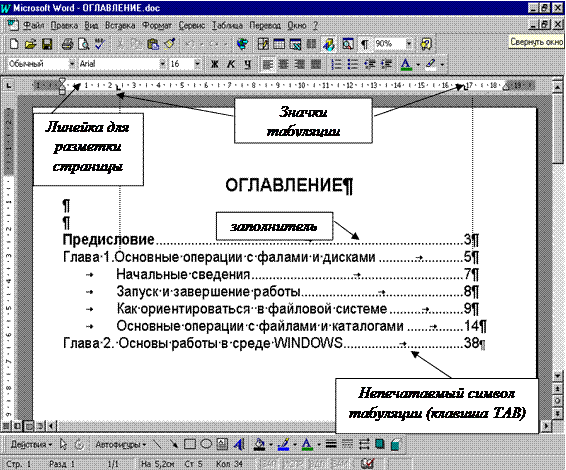Apply font color A on formatting toolbar
Viewport: 566px width, 470px height.
[406, 64]
